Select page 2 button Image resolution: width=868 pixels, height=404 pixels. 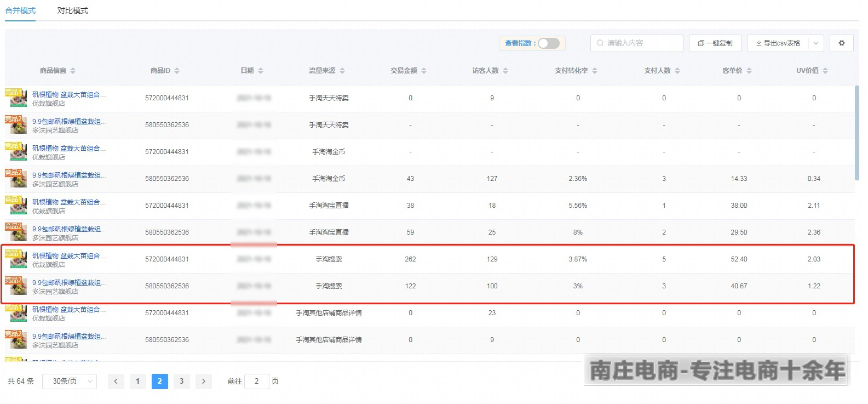click(159, 381)
